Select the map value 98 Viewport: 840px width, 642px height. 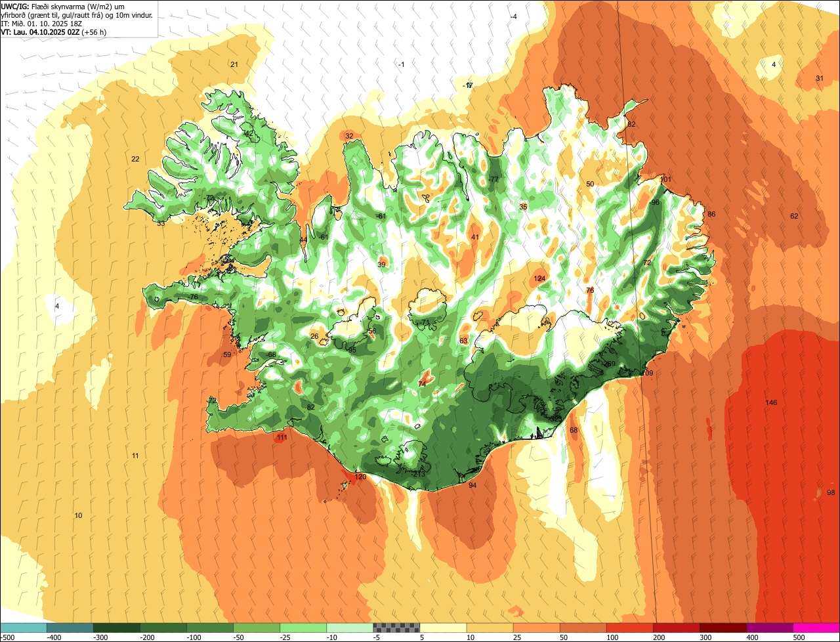point(831,492)
